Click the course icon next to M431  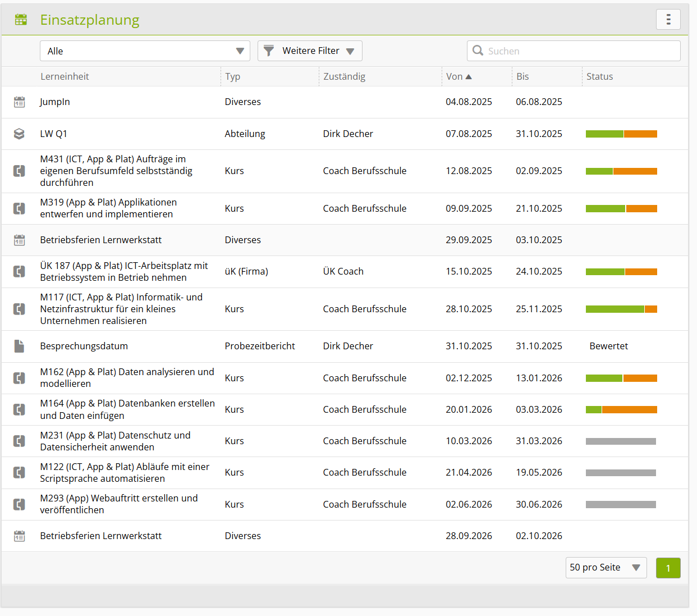click(19, 171)
